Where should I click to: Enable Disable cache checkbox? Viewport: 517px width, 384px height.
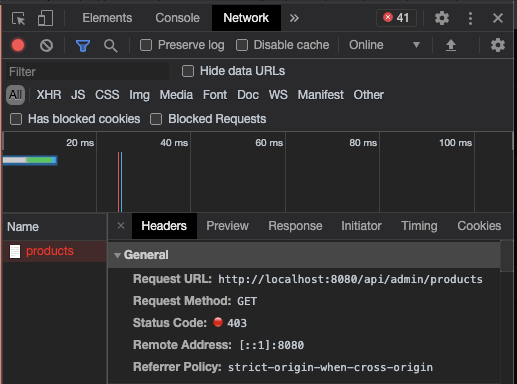[x=242, y=45]
